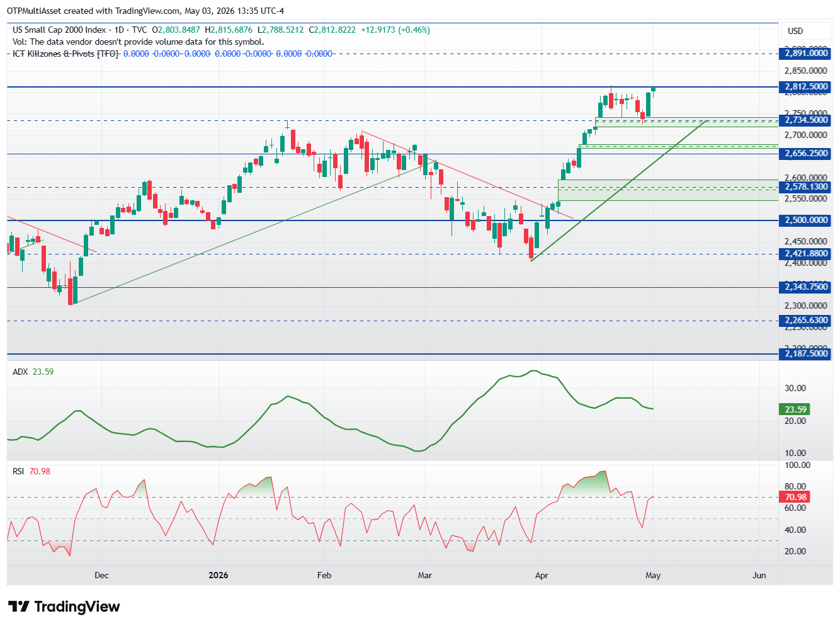Click the 2,656.2500 price level tag

tap(805, 153)
